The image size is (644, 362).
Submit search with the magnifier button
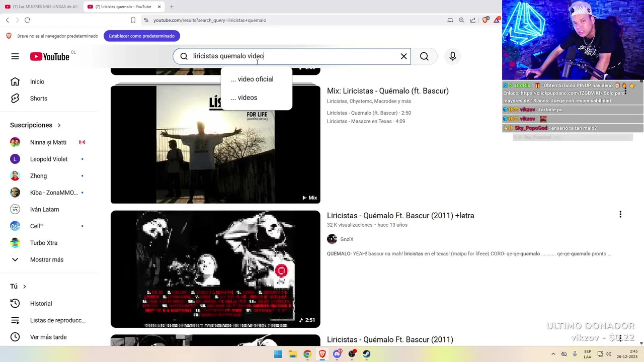pos(424,56)
